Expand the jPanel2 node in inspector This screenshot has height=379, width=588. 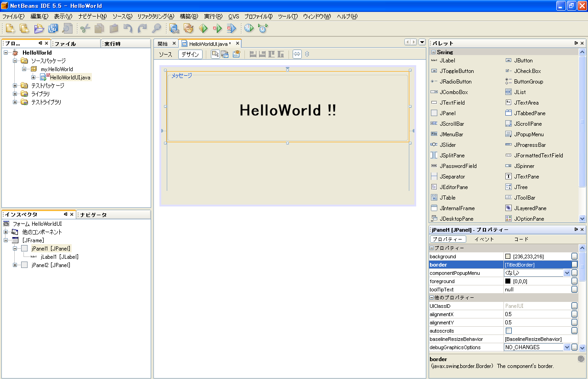[15, 265]
